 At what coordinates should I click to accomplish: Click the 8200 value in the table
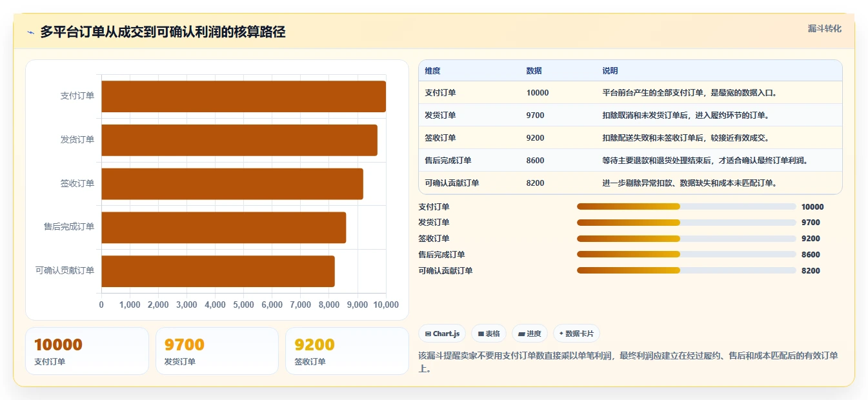point(535,183)
